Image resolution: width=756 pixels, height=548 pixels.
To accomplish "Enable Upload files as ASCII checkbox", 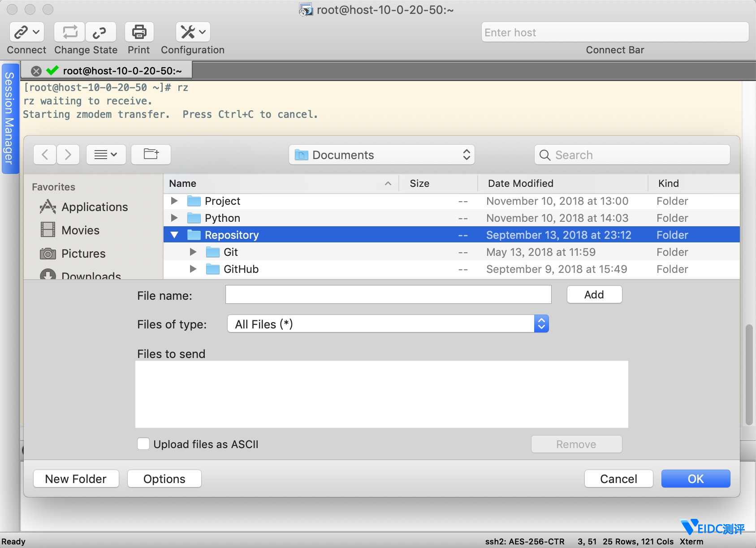I will [143, 444].
